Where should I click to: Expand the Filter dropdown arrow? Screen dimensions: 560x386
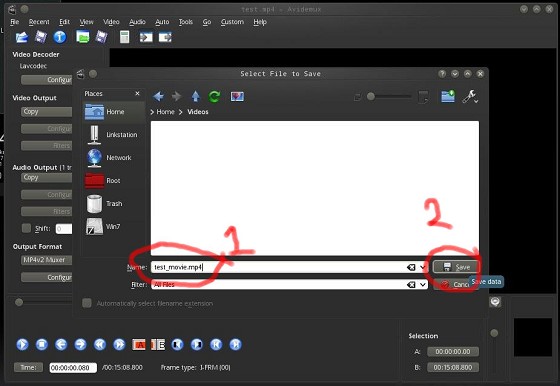coord(423,285)
